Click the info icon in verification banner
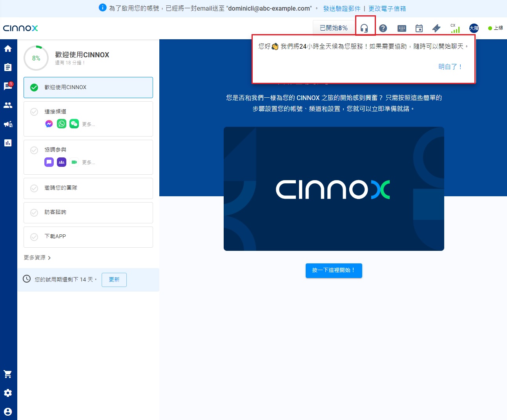Screen dimensions: 507x420 point(102,7)
